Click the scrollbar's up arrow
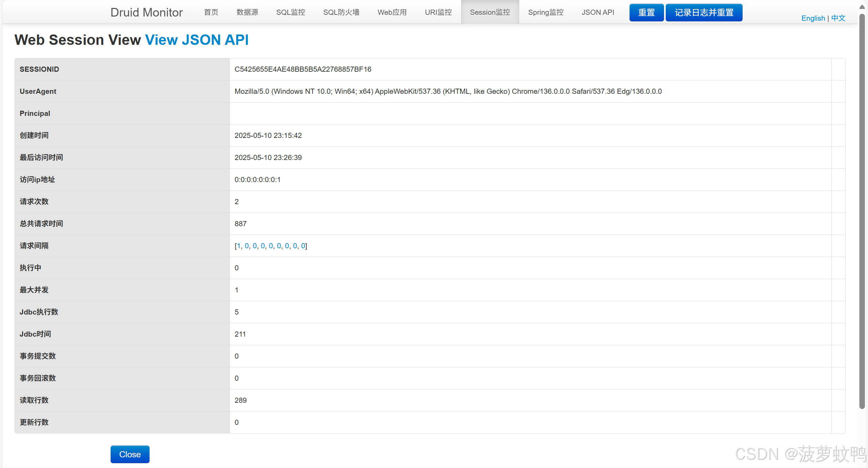The image size is (868, 468). point(862,7)
